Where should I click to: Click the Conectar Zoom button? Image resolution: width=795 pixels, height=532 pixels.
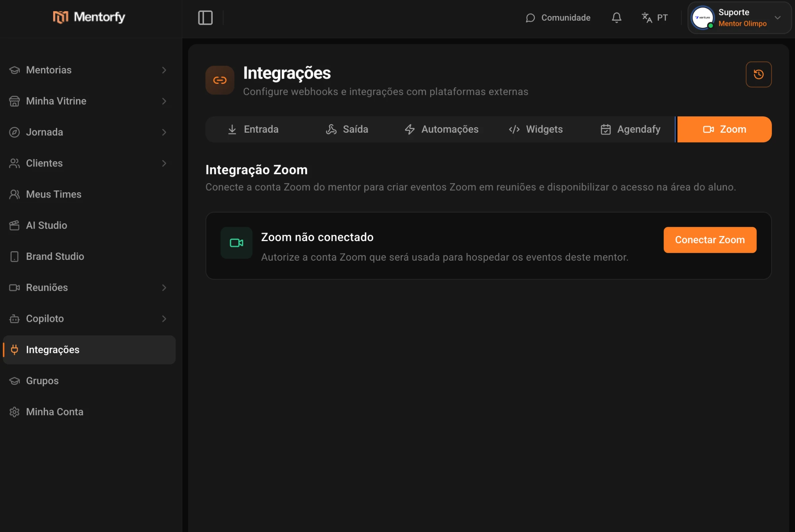pos(710,240)
